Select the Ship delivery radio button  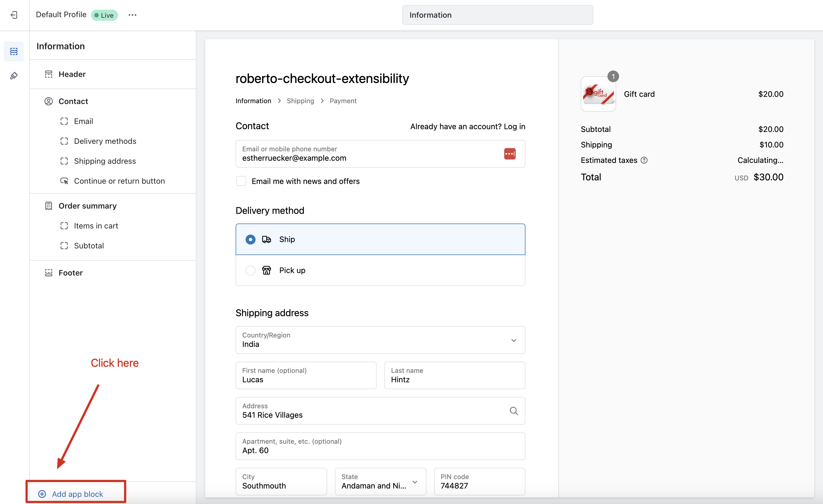tap(251, 240)
